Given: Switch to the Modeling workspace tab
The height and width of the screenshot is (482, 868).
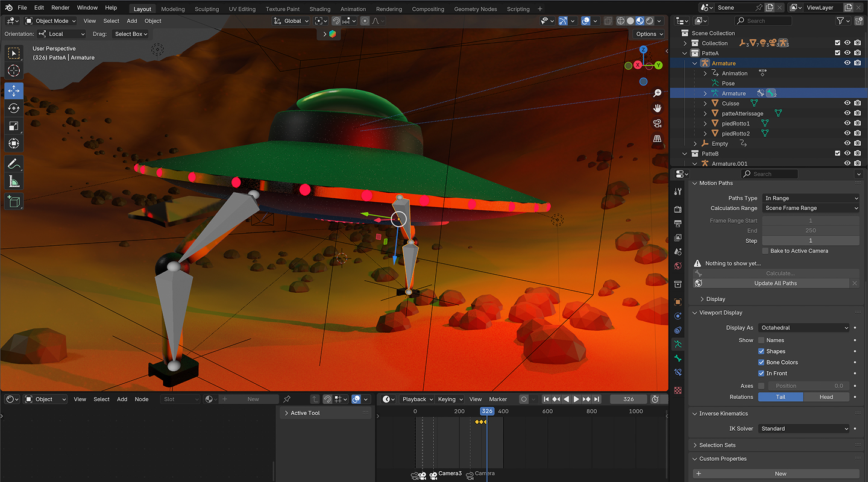Looking at the screenshot, I should point(173,9).
